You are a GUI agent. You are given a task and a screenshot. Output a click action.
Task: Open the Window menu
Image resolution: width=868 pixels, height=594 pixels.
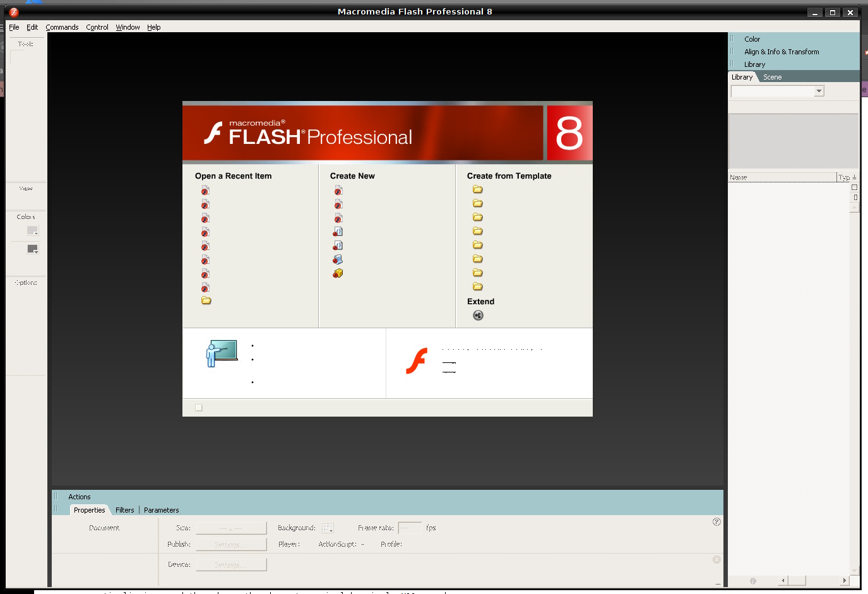point(128,27)
